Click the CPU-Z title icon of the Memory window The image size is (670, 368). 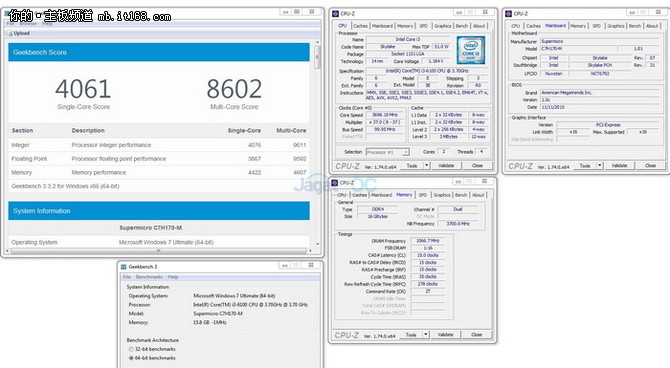pyautogui.click(x=335, y=183)
